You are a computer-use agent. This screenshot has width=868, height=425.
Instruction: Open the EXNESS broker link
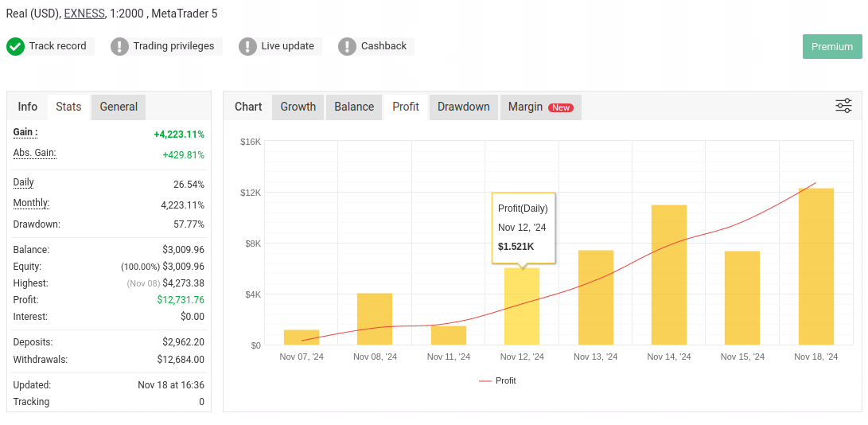click(x=84, y=14)
